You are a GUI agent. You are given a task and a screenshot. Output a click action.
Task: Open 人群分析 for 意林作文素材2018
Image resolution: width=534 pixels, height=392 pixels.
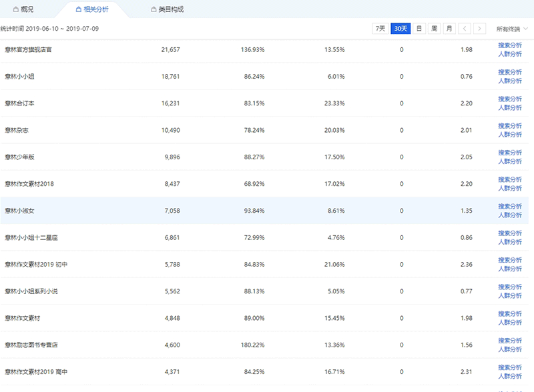[x=510, y=189]
